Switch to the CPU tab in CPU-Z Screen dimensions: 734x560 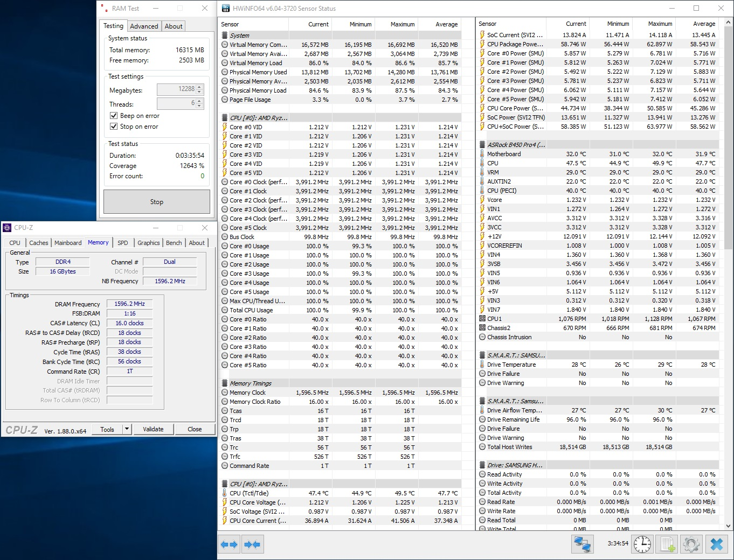15,243
